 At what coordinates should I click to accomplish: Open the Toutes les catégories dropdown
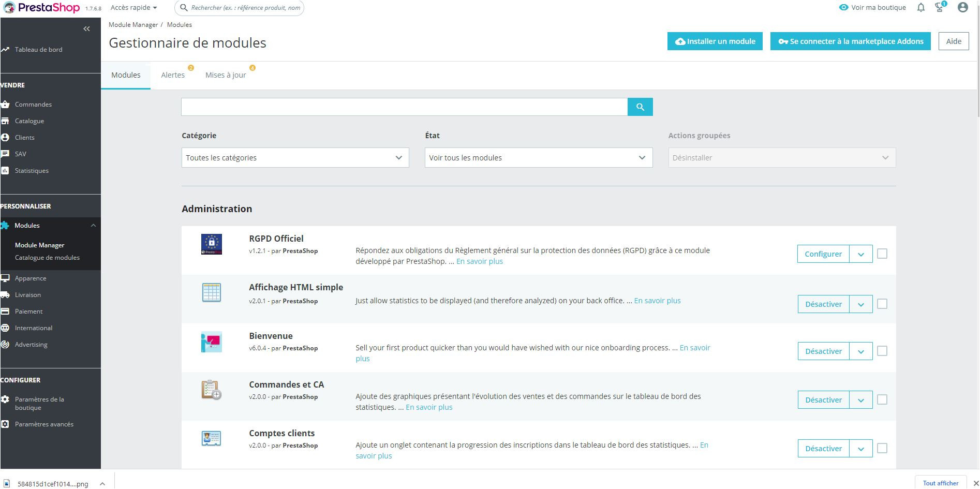(295, 158)
